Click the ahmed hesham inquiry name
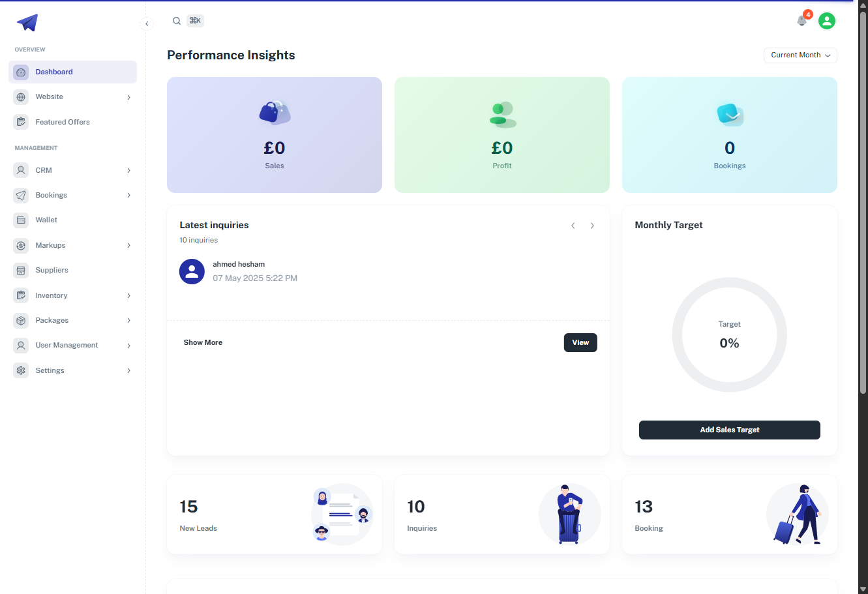Viewport: 868px width, 594px height. click(x=239, y=264)
